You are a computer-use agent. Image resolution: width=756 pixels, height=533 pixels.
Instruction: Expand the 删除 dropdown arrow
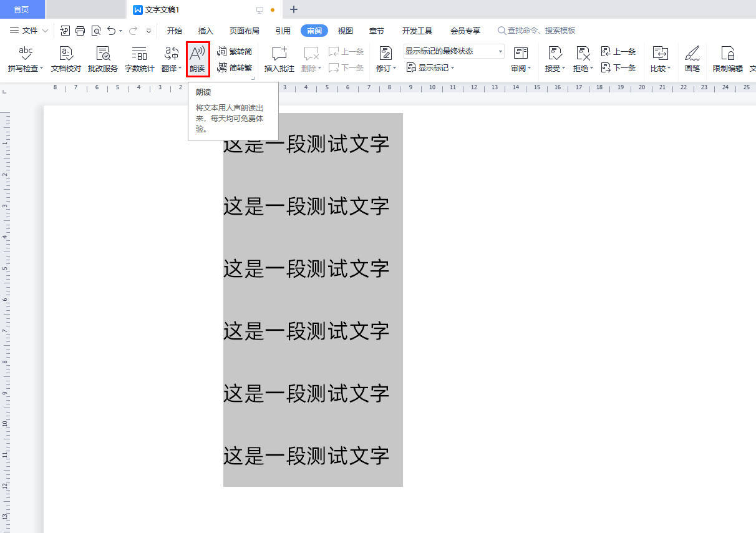320,68
